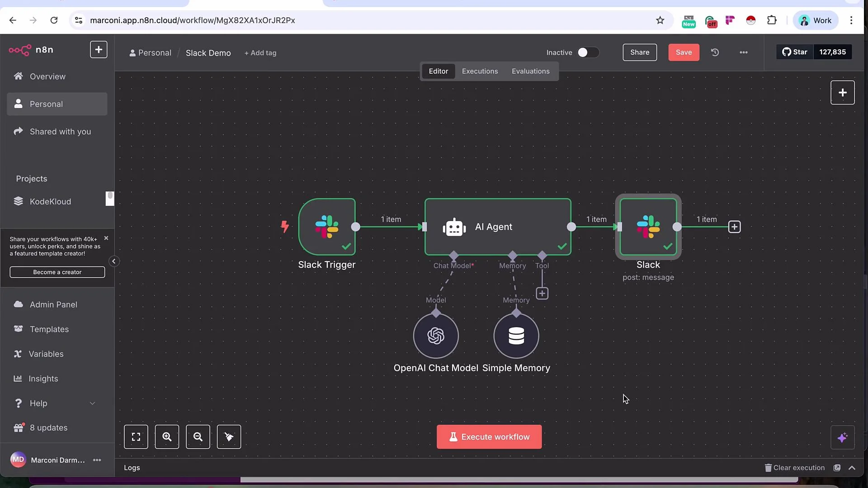Viewport: 868px width, 488px height.
Task: Open browser extensions puzzle icon
Action: 772,20
